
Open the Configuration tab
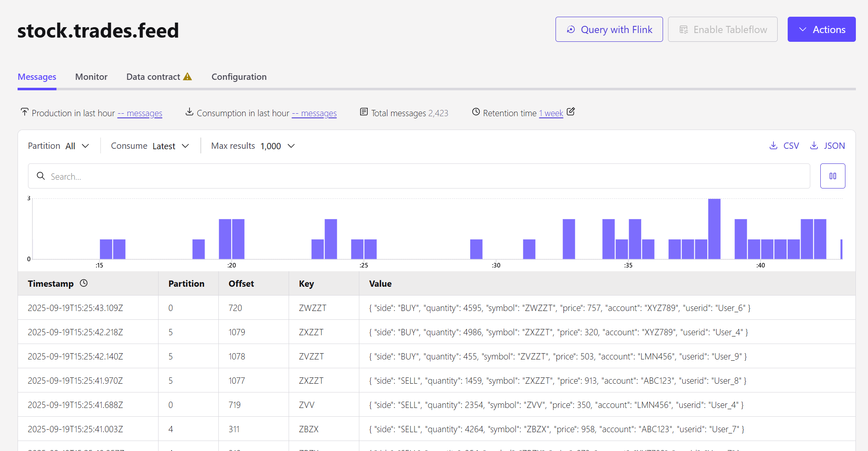239,77
